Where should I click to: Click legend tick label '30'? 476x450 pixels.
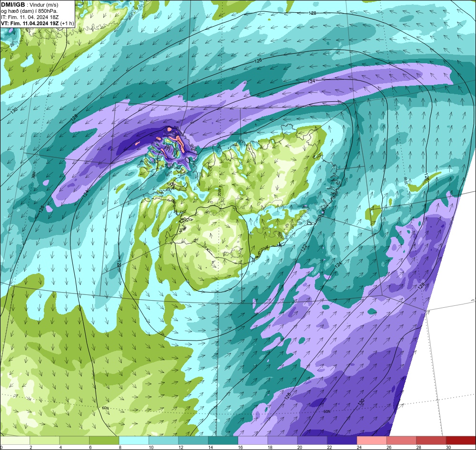tap(448, 447)
